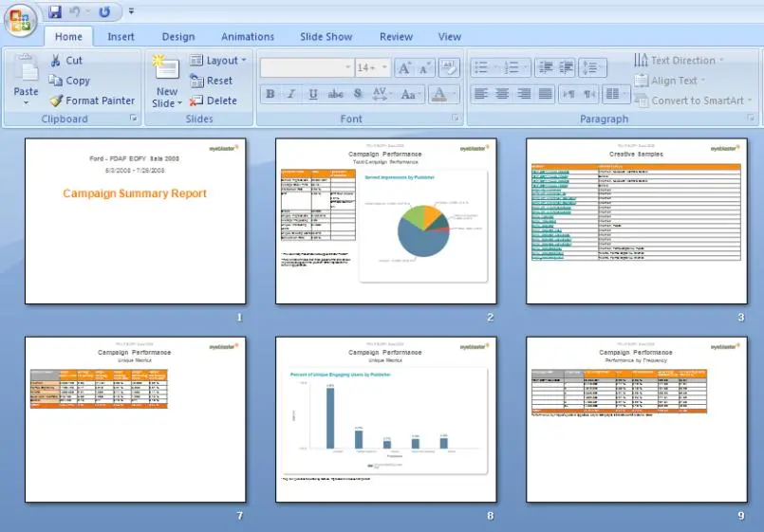Click the Paste clipboard icon

[26, 72]
